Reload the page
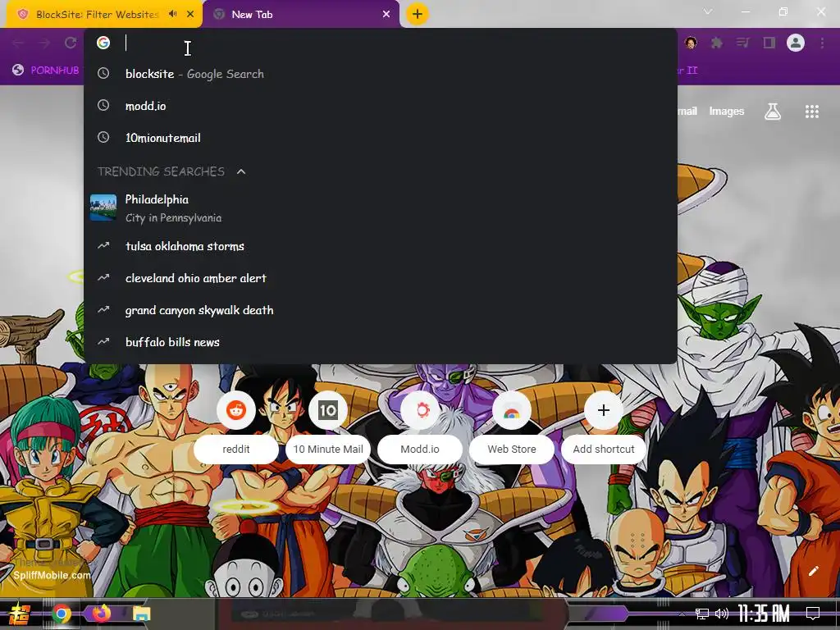Image resolution: width=840 pixels, height=630 pixels. coord(71,43)
